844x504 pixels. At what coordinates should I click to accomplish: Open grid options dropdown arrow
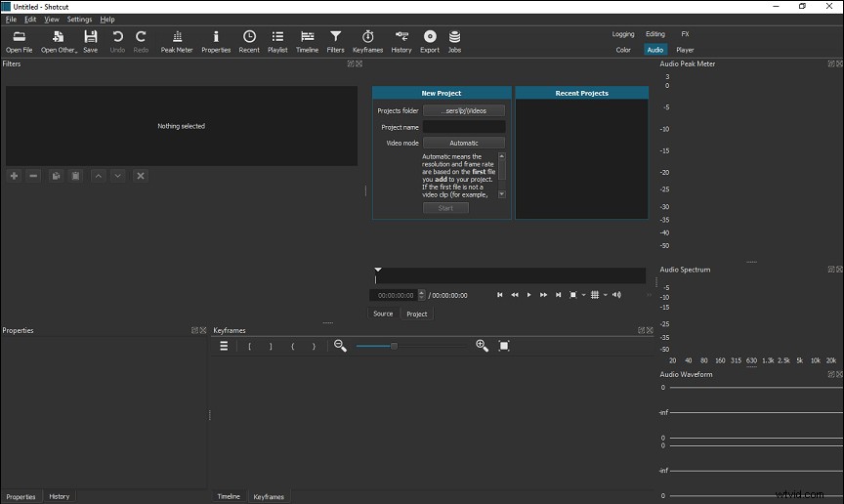point(605,295)
